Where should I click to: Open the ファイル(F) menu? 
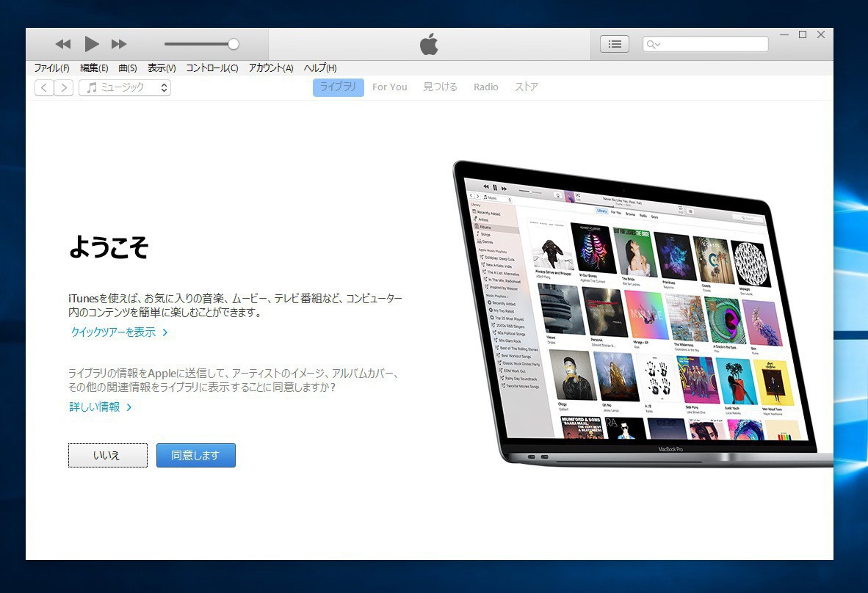51,68
